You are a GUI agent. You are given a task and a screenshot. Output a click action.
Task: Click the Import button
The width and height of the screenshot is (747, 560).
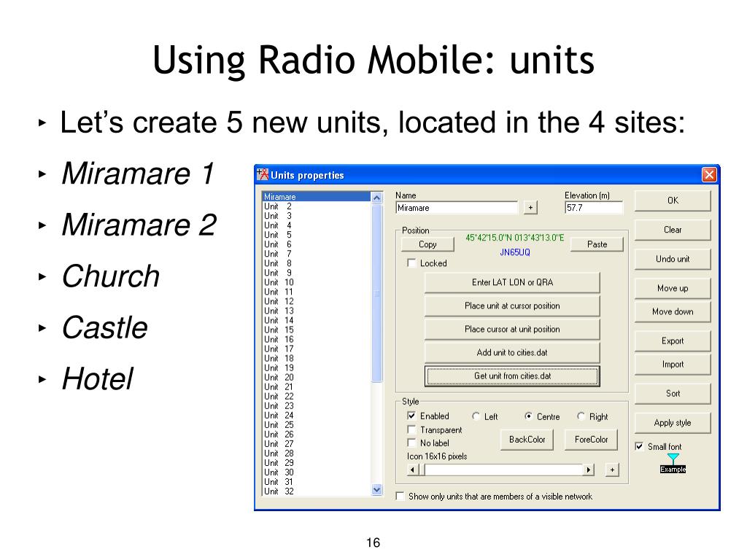(x=673, y=365)
